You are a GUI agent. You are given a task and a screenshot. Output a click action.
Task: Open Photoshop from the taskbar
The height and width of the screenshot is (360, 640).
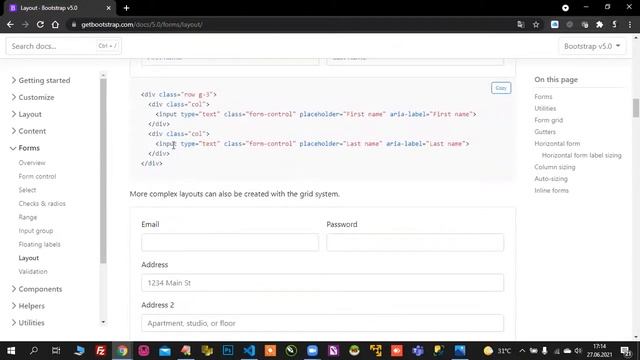coord(228,351)
